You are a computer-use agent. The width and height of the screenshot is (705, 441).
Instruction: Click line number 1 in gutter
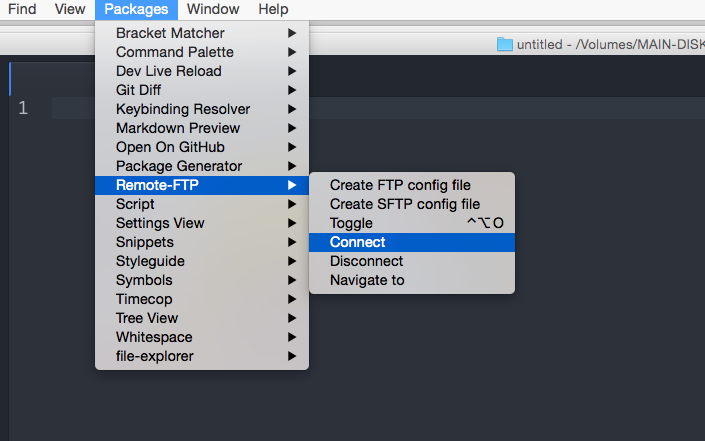coord(23,108)
